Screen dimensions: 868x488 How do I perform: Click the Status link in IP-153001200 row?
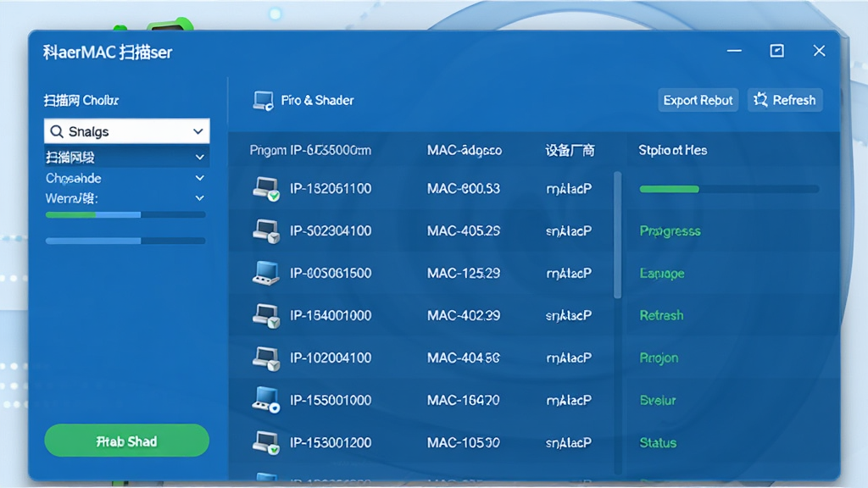658,442
